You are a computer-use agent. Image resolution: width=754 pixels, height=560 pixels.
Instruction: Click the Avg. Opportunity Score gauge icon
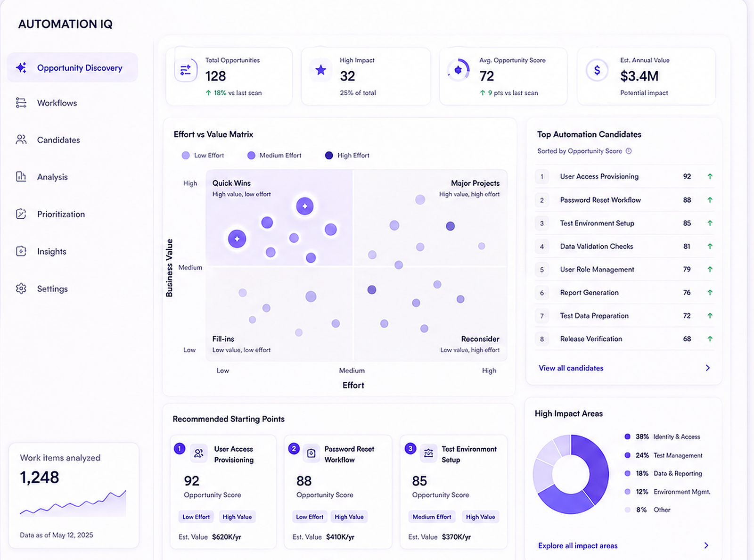pyautogui.click(x=458, y=70)
